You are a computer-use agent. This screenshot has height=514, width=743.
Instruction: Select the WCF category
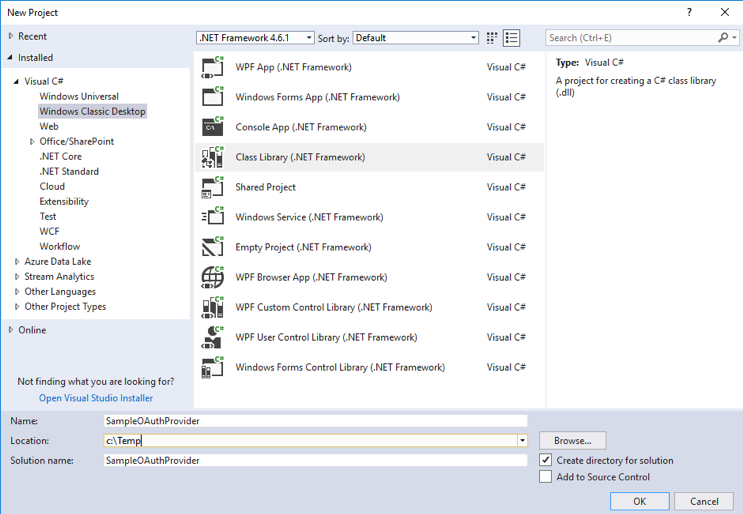coord(49,232)
